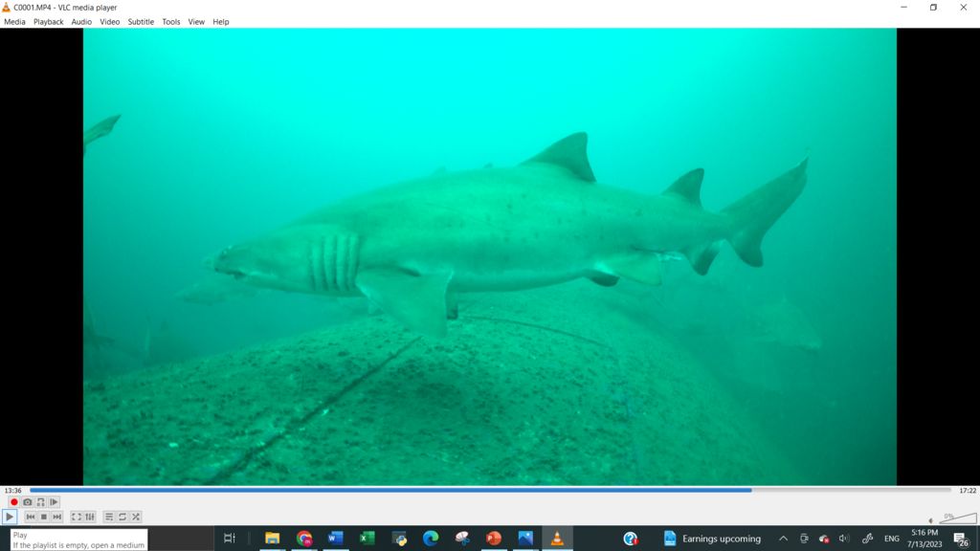Skip to previous media track
Screen dimensions: 980x551
[31, 517]
